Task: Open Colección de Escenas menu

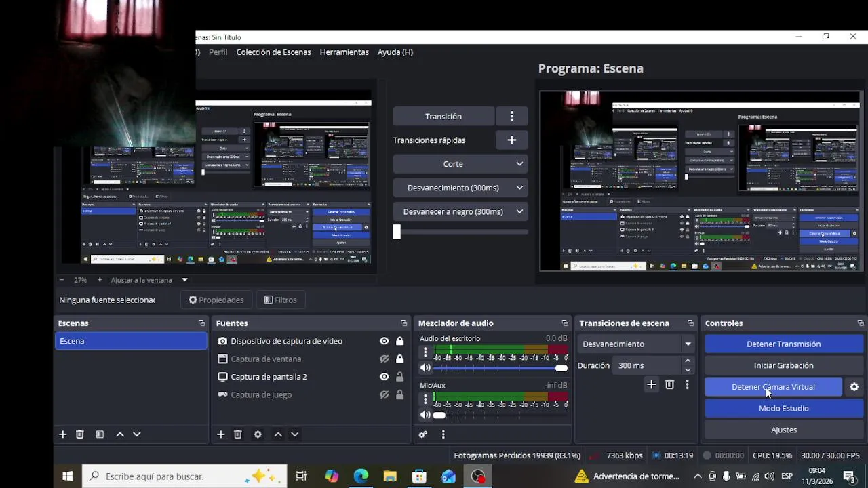Action: click(273, 52)
